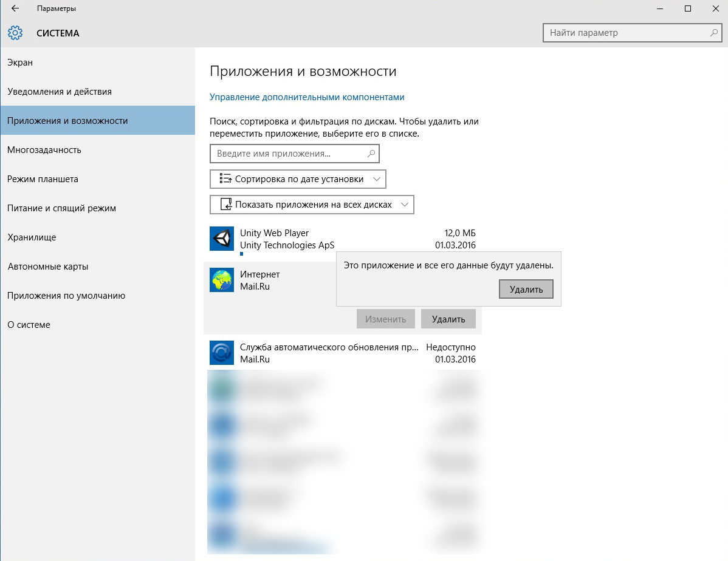This screenshot has width=728, height=561.
Task: Click the back arrow in title bar
Action: [15, 8]
